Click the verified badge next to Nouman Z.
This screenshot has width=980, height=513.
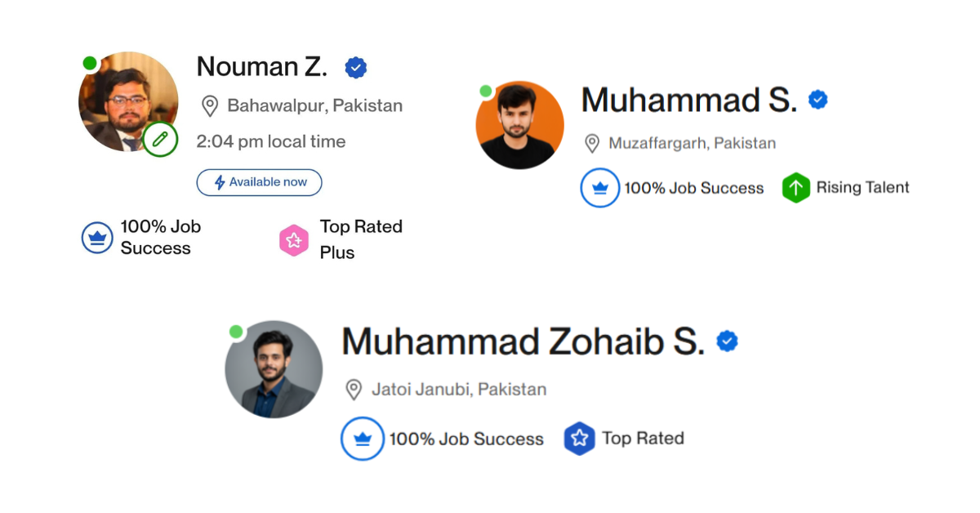tap(355, 68)
